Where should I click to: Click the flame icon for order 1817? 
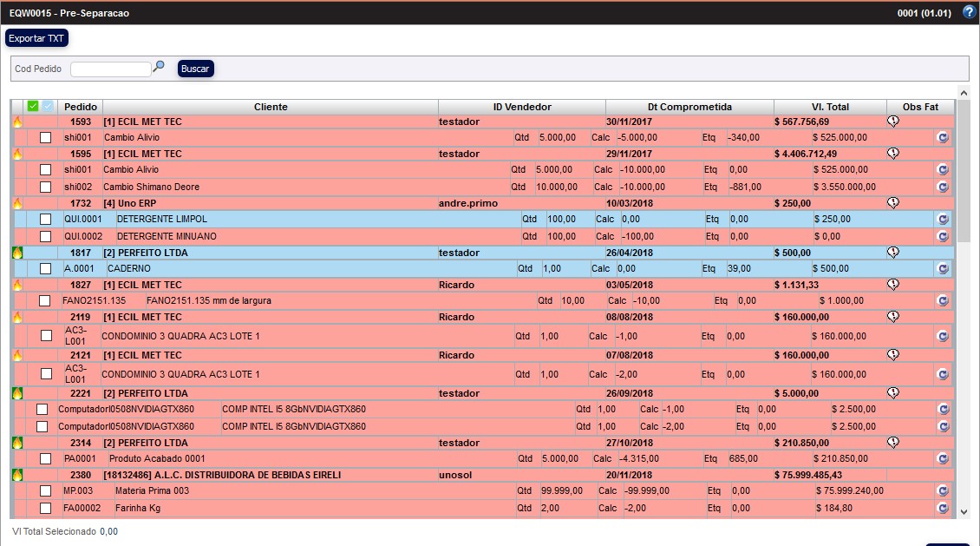[16, 253]
